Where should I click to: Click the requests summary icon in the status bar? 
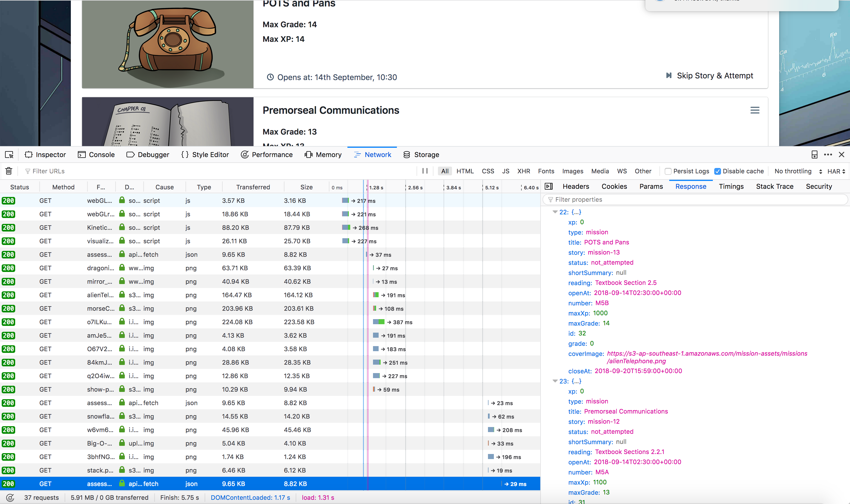(x=10, y=497)
